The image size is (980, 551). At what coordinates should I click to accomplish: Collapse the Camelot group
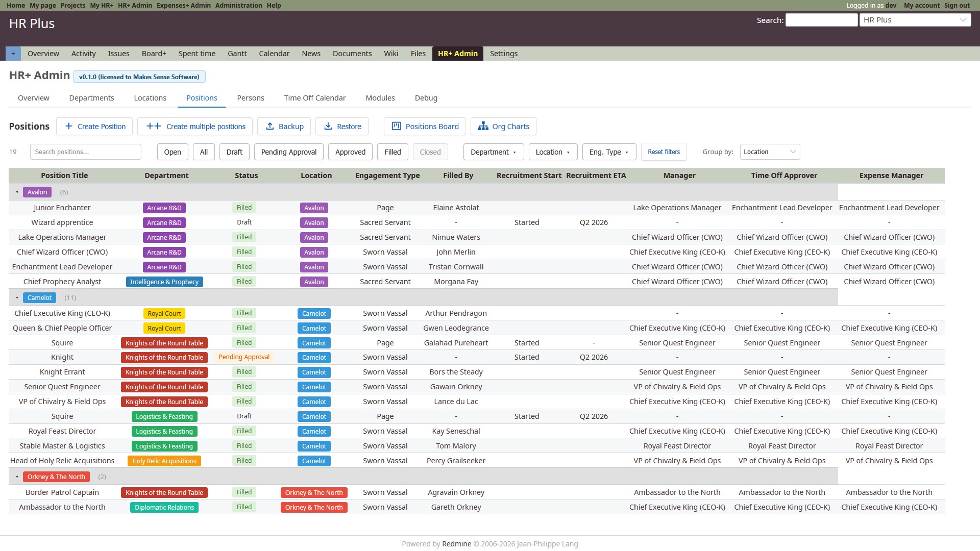[x=17, y=298]
